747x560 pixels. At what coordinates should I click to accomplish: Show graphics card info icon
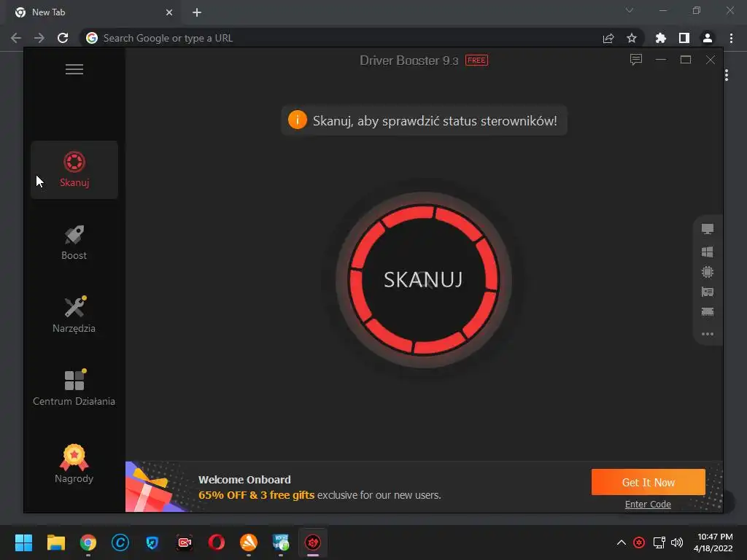coord(708,292)
